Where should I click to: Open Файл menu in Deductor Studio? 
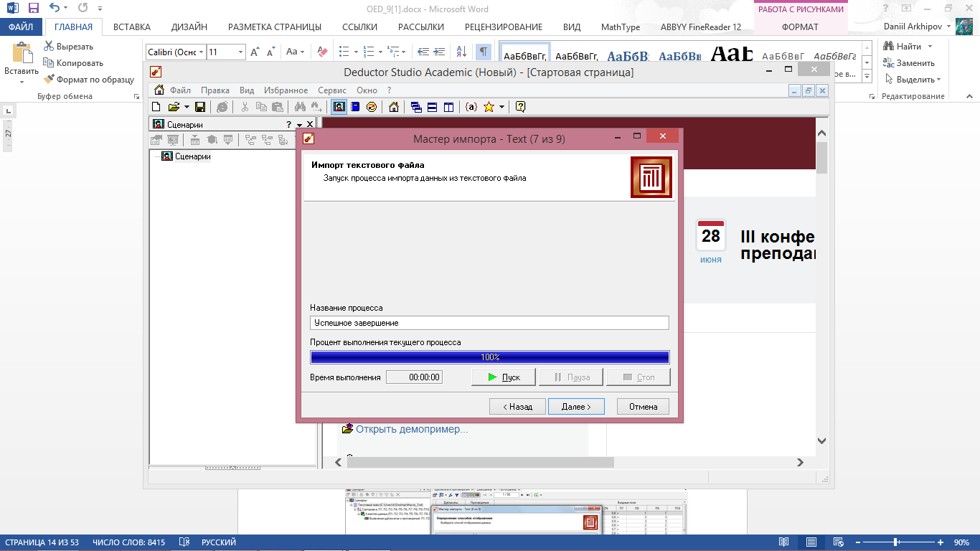coord(180,90)
